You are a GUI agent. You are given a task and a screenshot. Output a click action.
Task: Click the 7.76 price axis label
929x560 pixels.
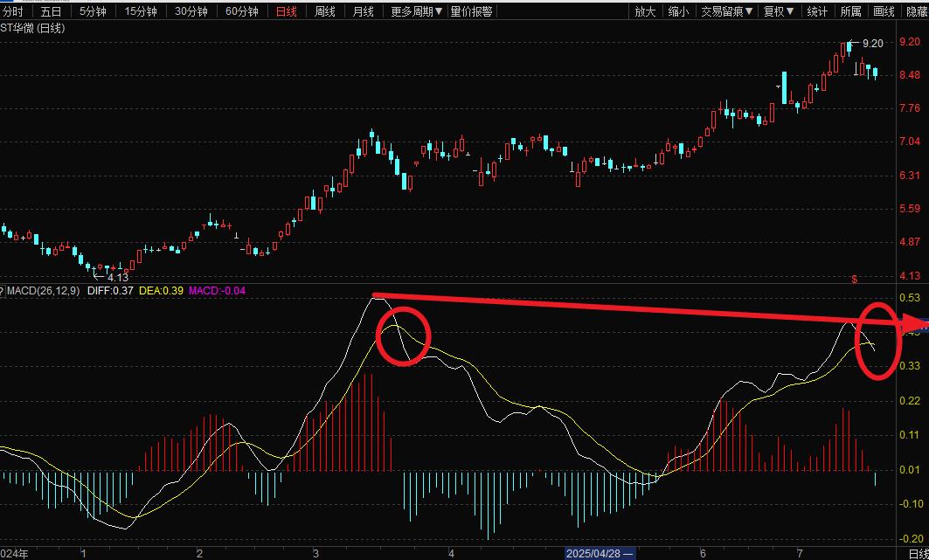pyautogui.click(x=910, y=107)
